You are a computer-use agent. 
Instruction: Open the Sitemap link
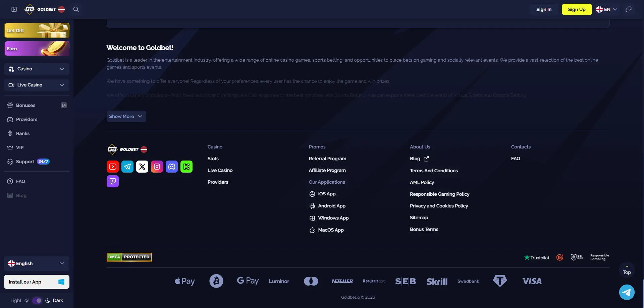tap(419, 218)
